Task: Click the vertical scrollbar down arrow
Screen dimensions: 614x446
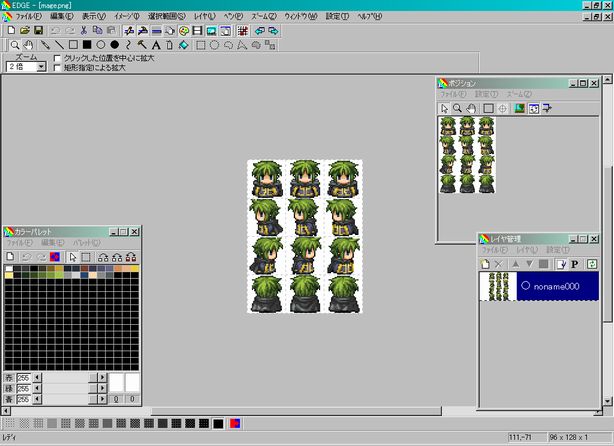Action: (x=607, y=401)
